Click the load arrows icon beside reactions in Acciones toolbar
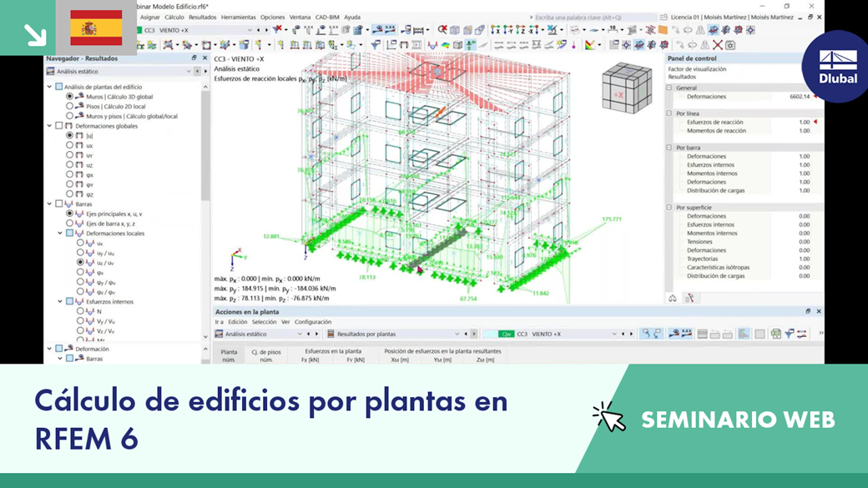The height and width of the screenshot is (488, 868). (x=686, y=334)
